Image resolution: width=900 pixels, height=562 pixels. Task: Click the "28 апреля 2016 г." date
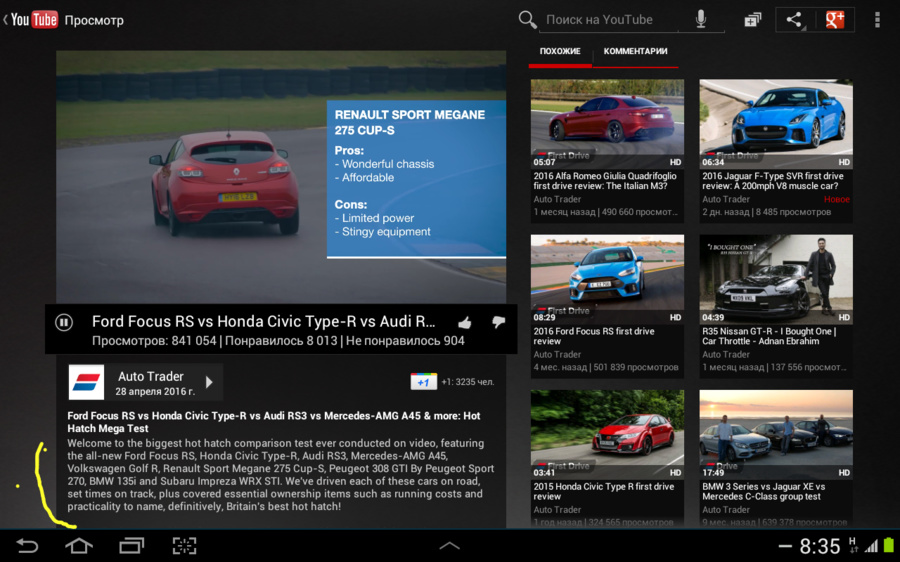(155, 392)
